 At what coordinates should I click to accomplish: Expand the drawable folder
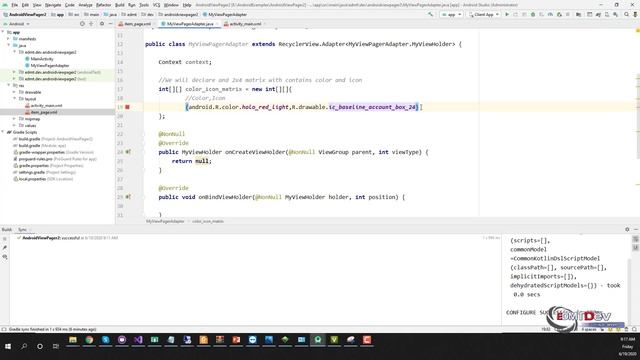[14, 92]
